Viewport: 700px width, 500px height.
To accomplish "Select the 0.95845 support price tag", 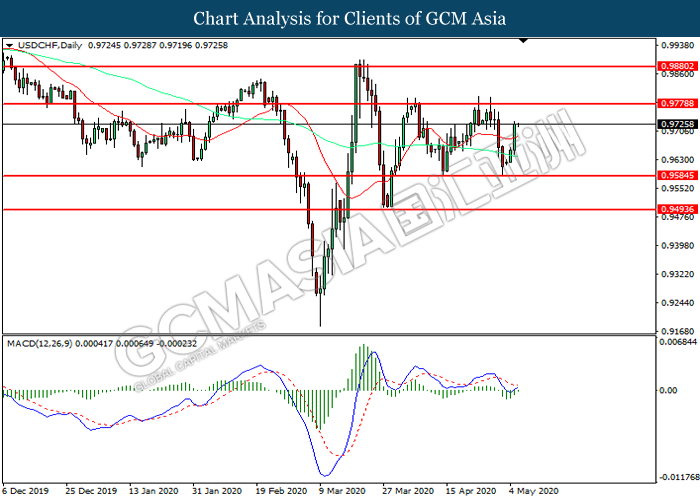I will coord(678,175).
